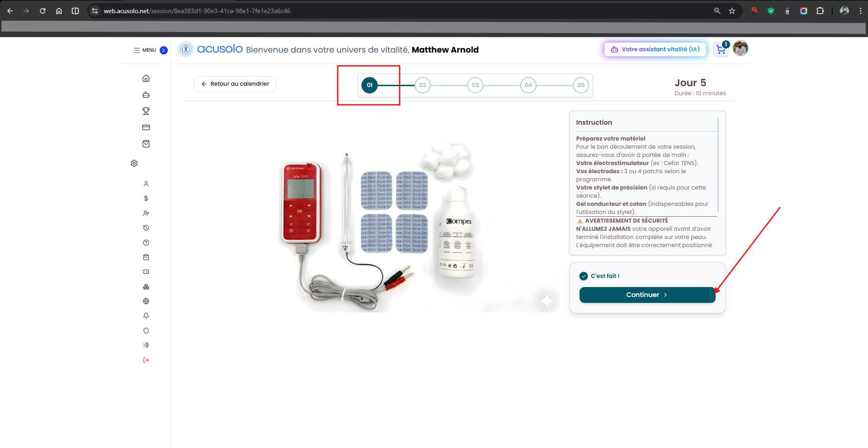Screen dimensions: 868x448
Task: Open the green shield browser extension
Action: (771, 11)
